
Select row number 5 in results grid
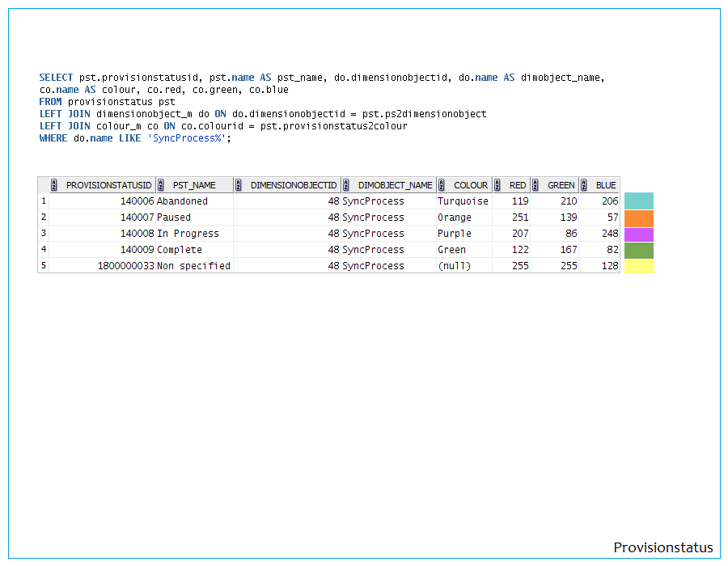(x=44, y=266)
